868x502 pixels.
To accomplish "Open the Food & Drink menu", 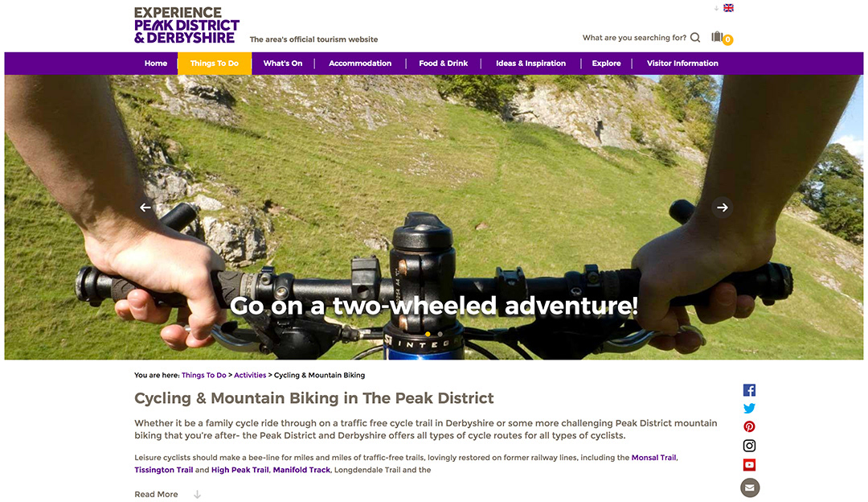I will click(x=444, y=64).
